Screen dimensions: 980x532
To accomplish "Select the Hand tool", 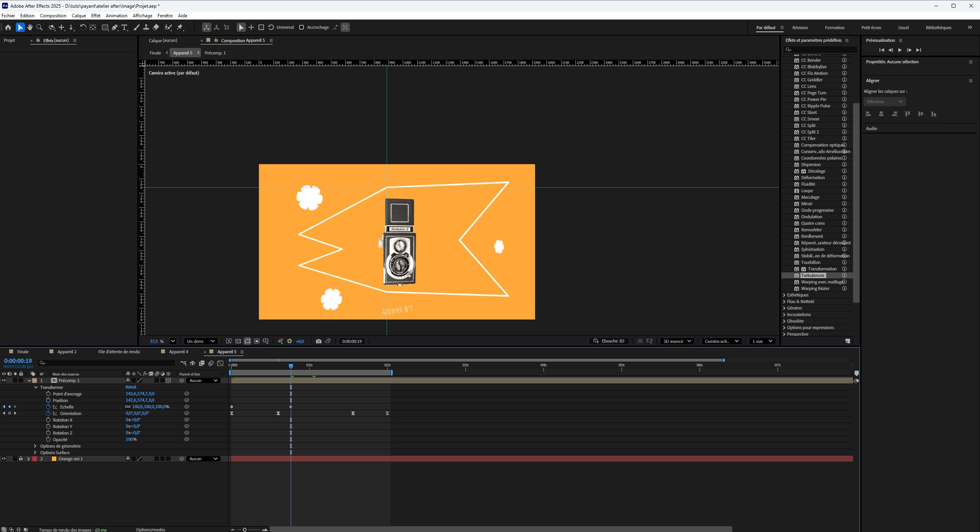I will (x=30, y=27).
